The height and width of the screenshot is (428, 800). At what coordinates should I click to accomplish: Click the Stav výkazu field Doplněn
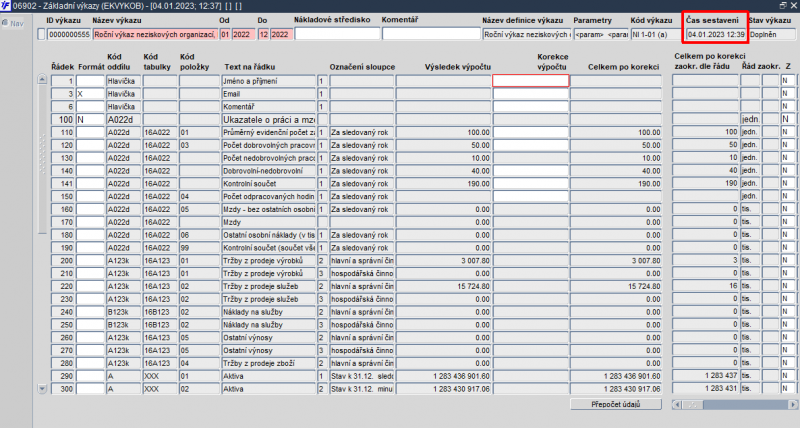pyautogui.click(x=772, y=35)
